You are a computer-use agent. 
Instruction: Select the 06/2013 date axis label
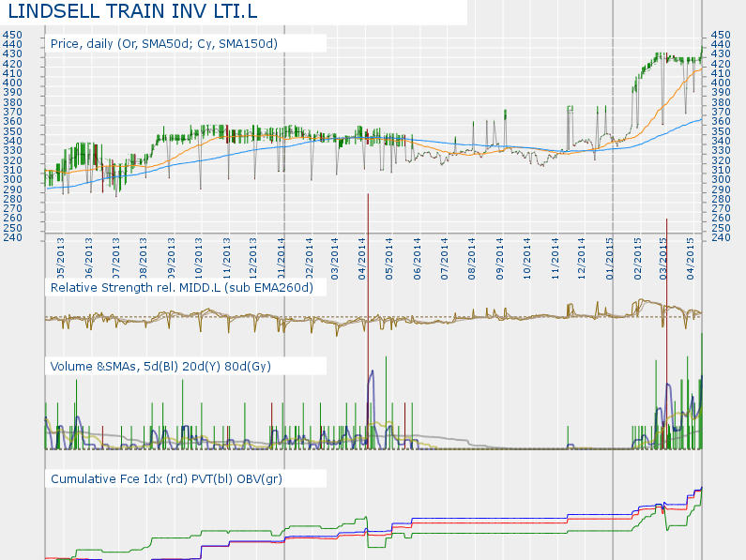pyautogui.click(x=88, y=258)
